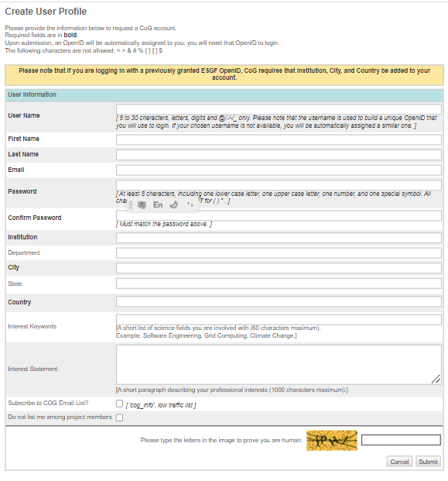Click the Chinese input mode icon
448x481 pixels.
tap(142, 204)
